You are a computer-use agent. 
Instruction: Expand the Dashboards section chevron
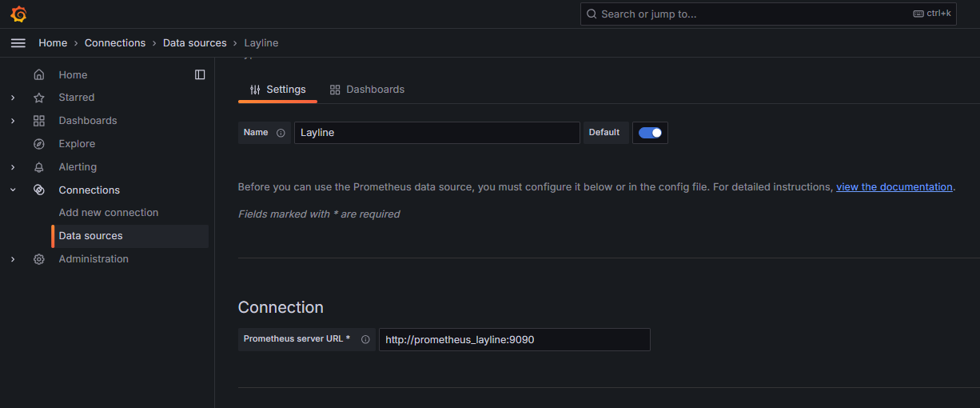(13, 121)
